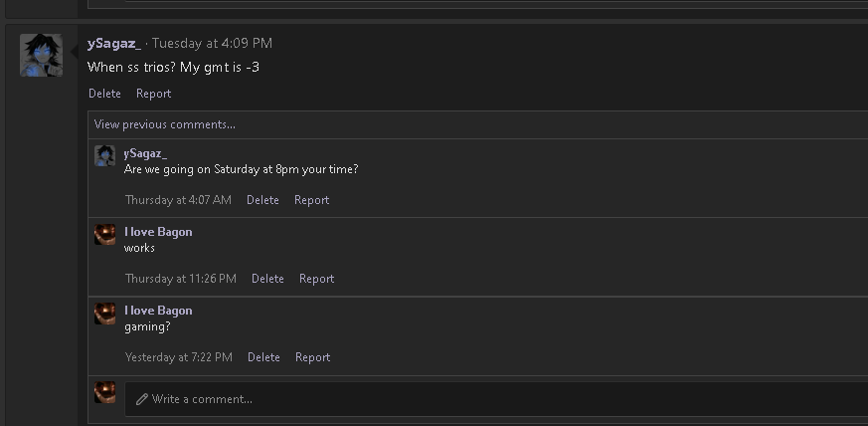868x426 pixels.
Task: Click avatar next to comment box
Action: pyautogui.click(x=104, y=391)
